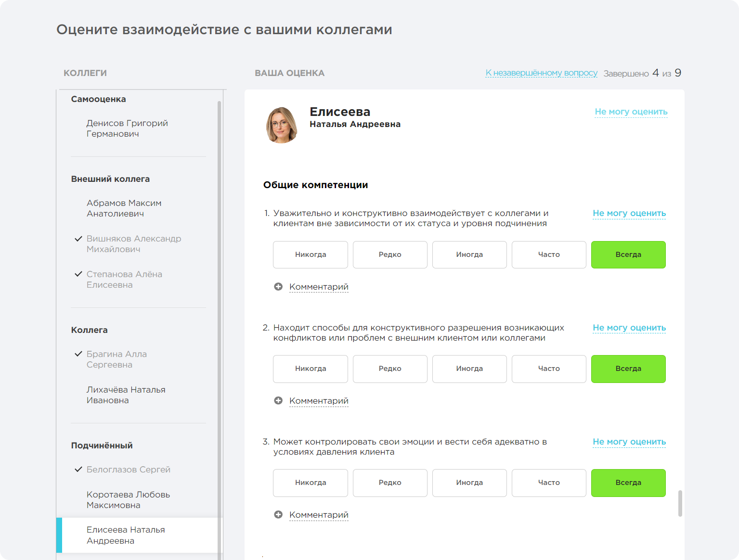Screen dimensions: 739x560
Task: Expand the Комментарий section for question 1
Action: [x=318, y=286]
